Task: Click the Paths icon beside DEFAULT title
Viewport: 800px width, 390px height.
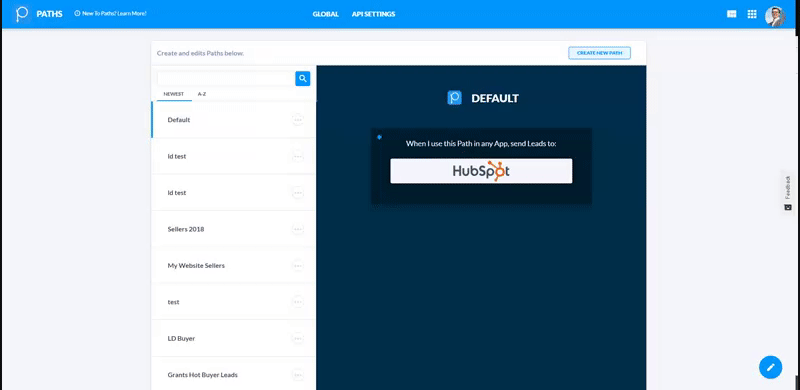Action: point(454,98)
